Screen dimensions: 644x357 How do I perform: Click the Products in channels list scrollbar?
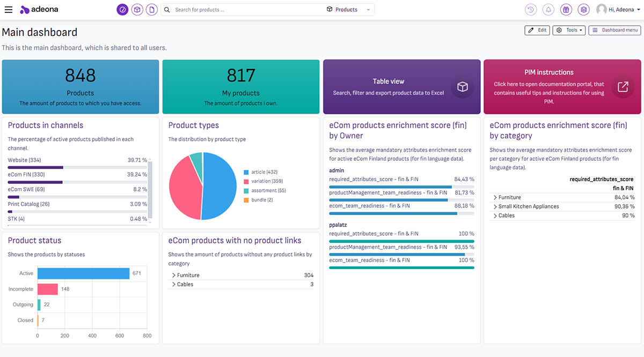click(x=150, y=189)
